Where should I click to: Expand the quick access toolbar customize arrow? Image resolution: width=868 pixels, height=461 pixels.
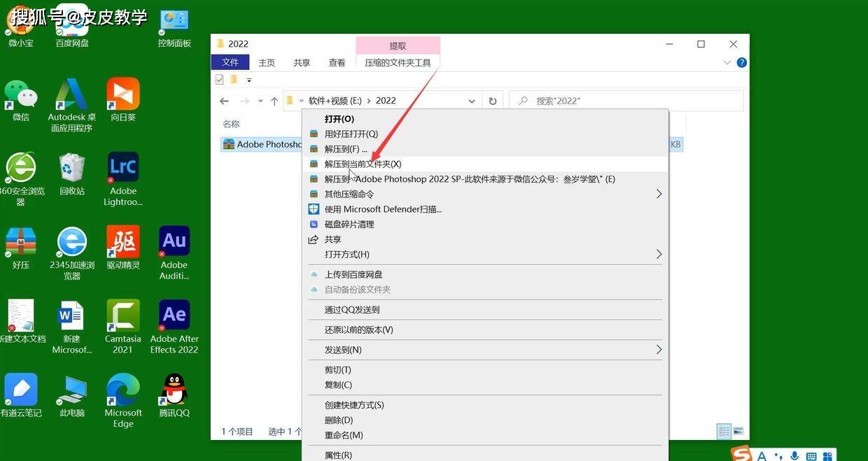point(249,80)
